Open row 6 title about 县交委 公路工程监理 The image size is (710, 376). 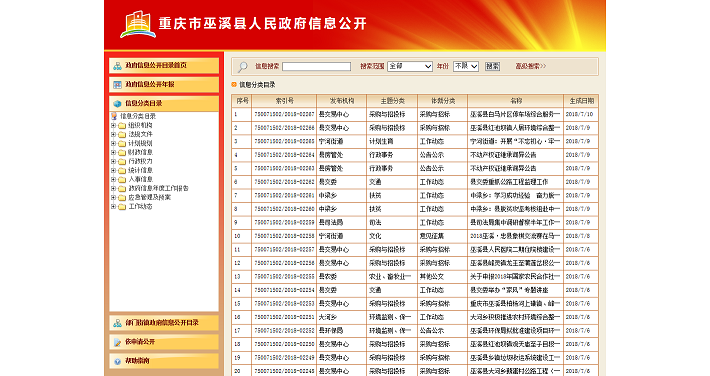[509, 182]
